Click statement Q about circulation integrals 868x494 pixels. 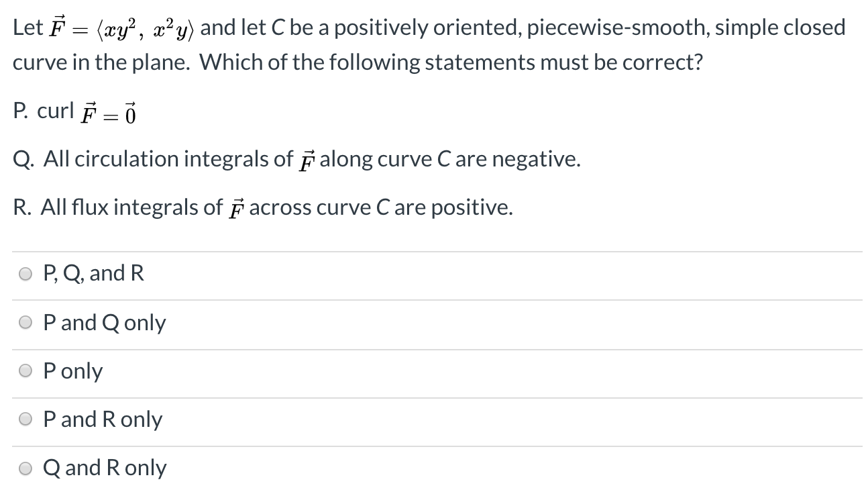pos(295,159)
